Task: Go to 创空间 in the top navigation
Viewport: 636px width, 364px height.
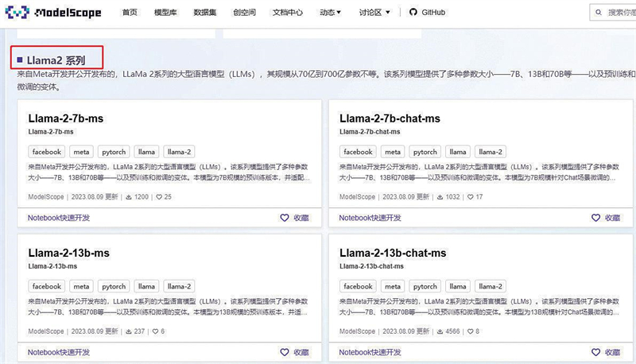Action: (x=245, y=13)
